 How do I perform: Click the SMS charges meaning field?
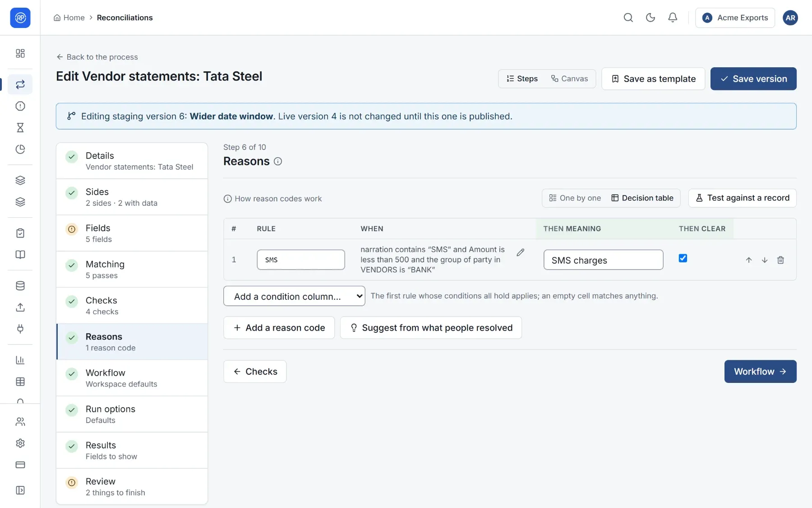(604, 260)
